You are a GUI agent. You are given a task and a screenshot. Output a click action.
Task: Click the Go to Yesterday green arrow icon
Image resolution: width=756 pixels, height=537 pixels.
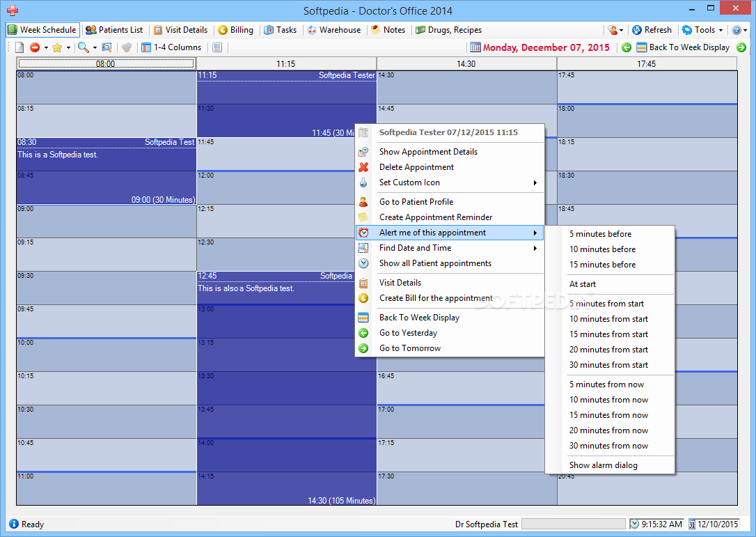point(363,333)
